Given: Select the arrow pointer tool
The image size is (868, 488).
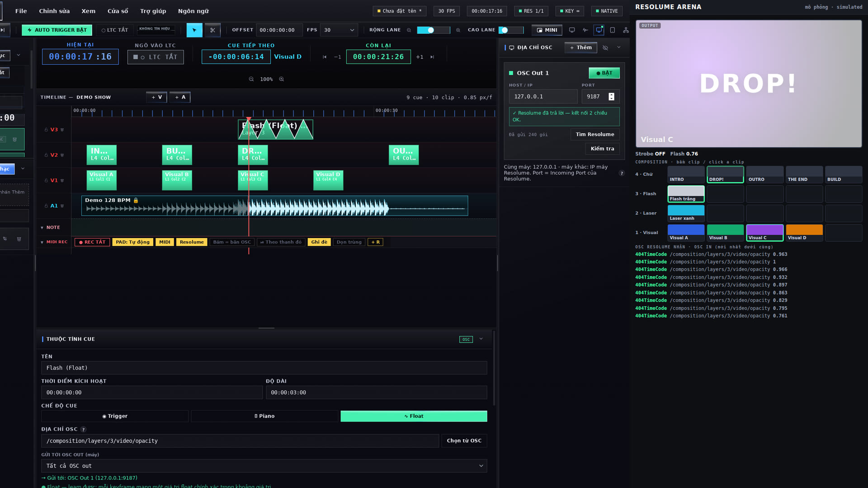Looking at the screenshot, I should click(x=194, y=30).
